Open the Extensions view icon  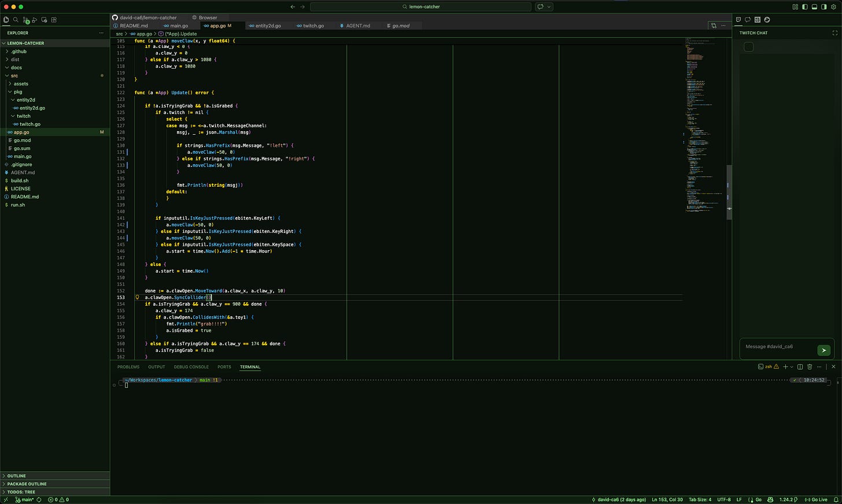pos(54,20)
